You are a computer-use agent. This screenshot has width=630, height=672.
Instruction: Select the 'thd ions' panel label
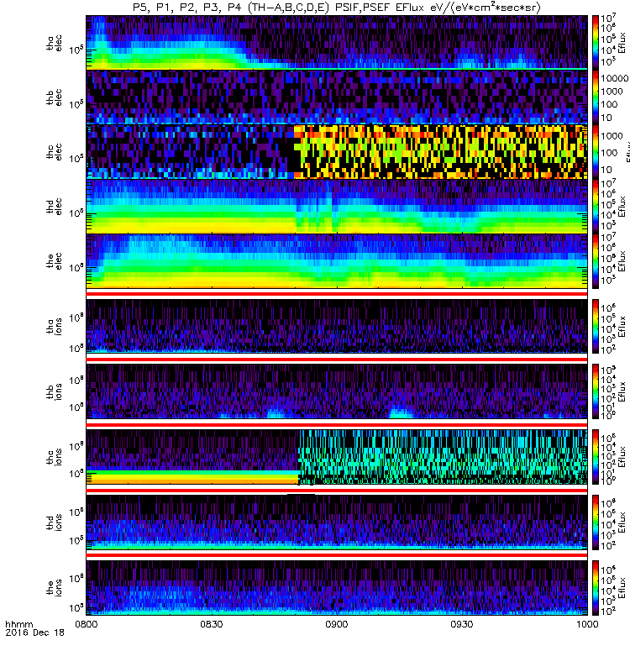54,522
